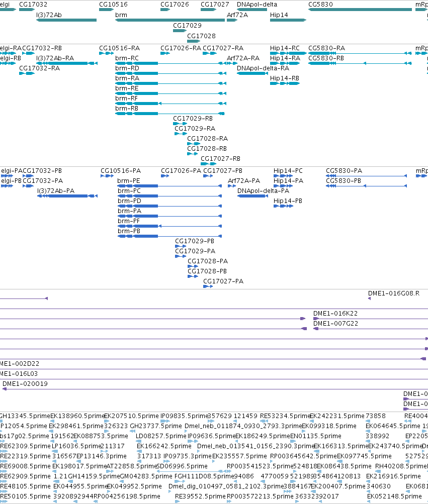Click the RE39552.5prime EST label
Viewport: 428px width, 504px height.
[200, 496]
